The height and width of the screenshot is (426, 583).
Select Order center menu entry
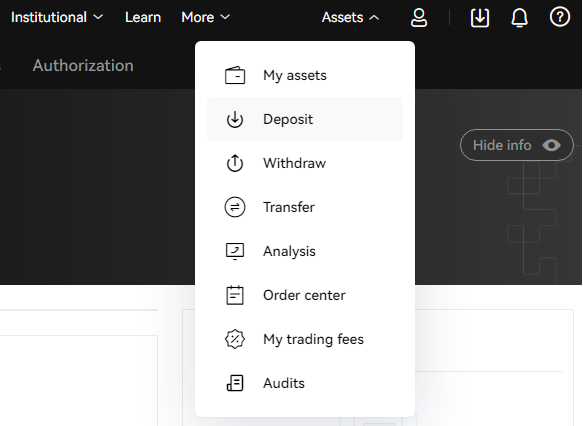305,295
